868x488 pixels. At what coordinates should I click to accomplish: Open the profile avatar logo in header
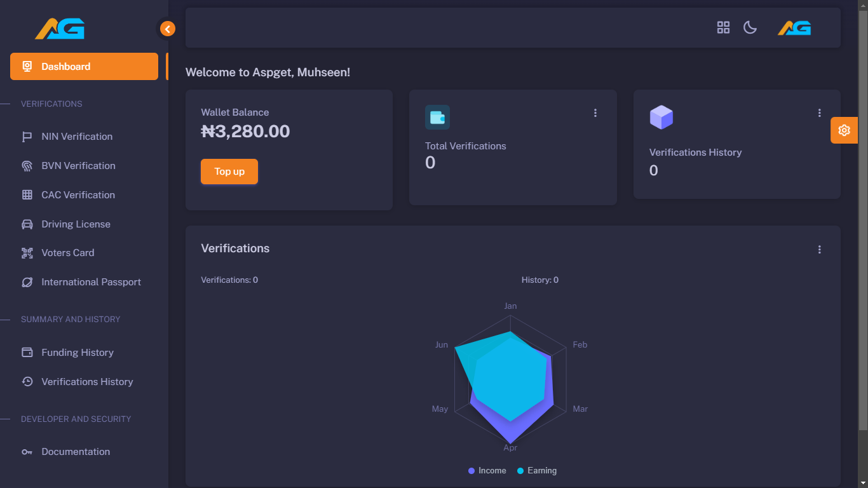pos(794,28)
